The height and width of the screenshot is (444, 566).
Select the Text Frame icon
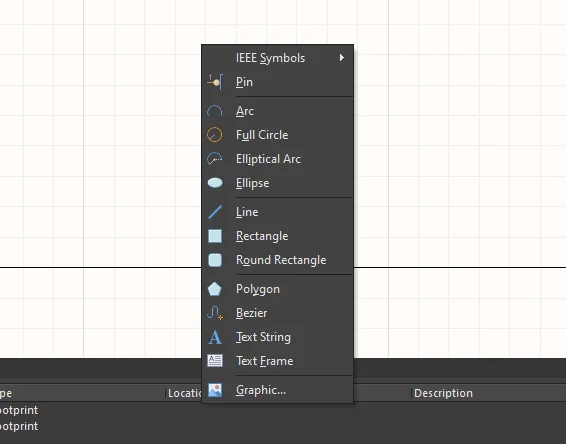point(215,361)
